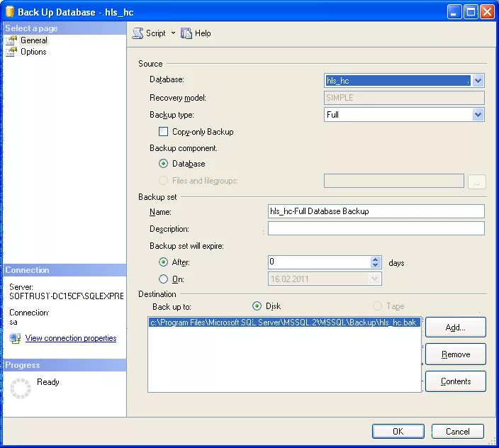This screenshot has height=448, width=499.
Task: Confirm with the OK button
Action: coord(398,432)
